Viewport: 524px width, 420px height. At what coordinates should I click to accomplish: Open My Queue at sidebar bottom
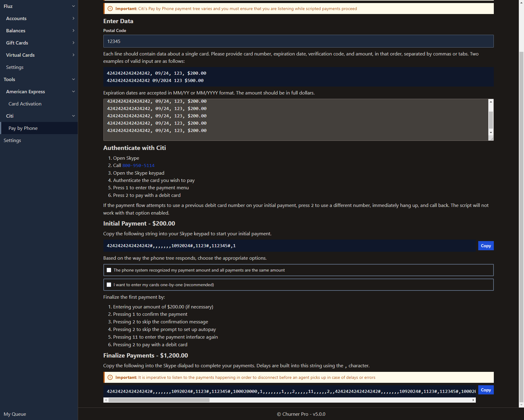tap(15, 414)
